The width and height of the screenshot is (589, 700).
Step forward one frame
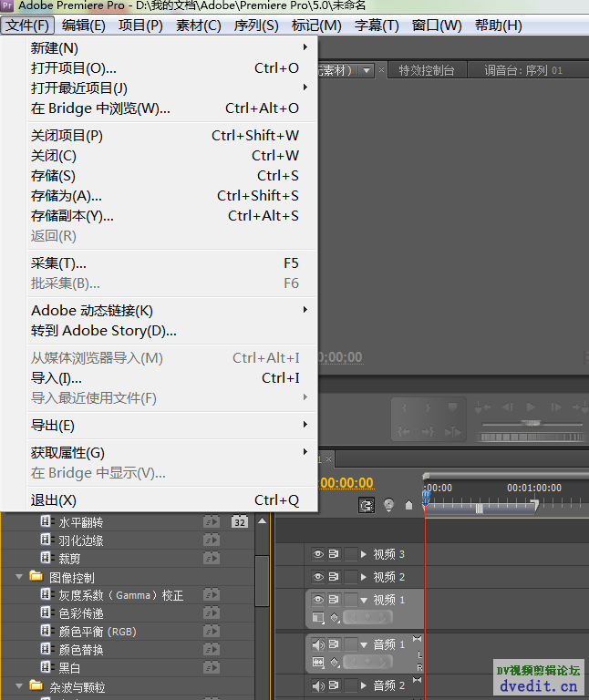[x=556, y=407]
